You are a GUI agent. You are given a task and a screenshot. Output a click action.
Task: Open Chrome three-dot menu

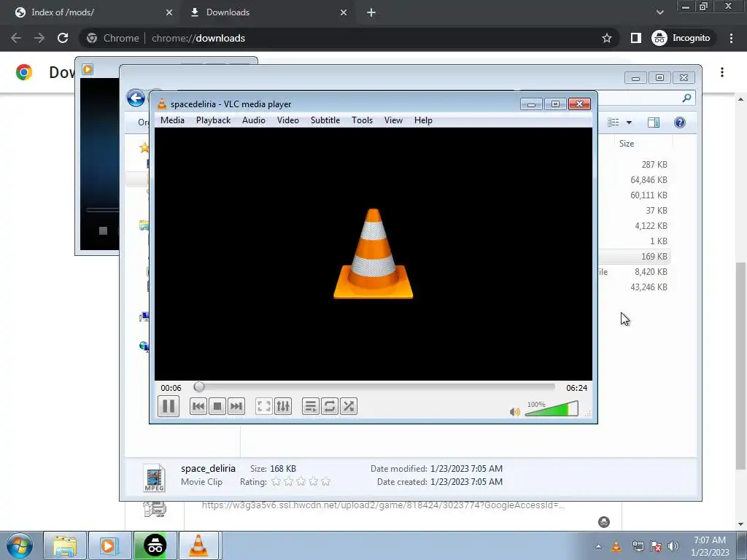pyautogui.click(x=731, y=38)
